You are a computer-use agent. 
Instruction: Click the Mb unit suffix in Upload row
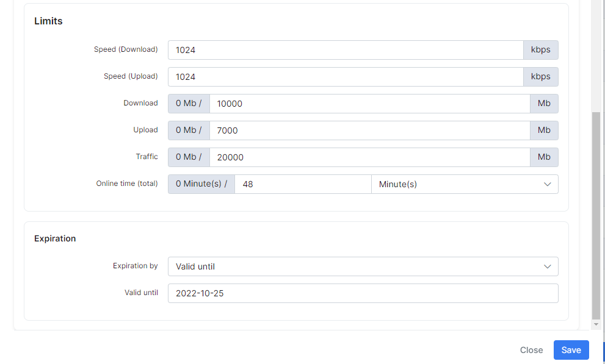coord(544,130)
